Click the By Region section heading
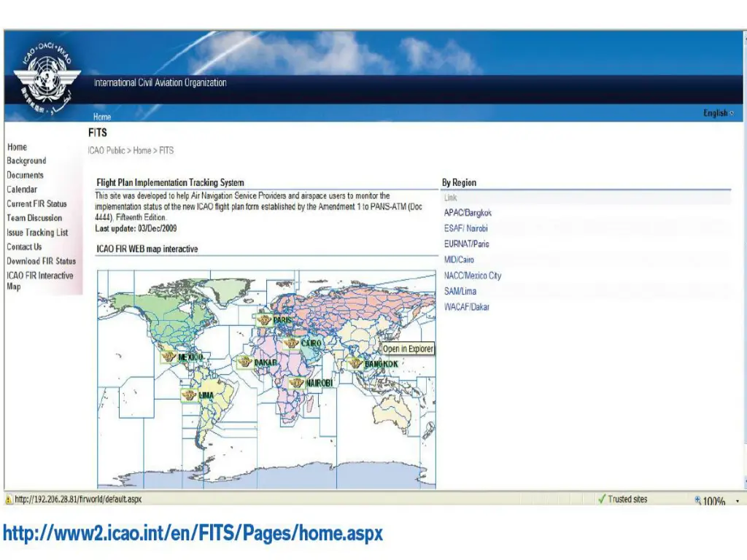The image size is (747, 560). 459,182
